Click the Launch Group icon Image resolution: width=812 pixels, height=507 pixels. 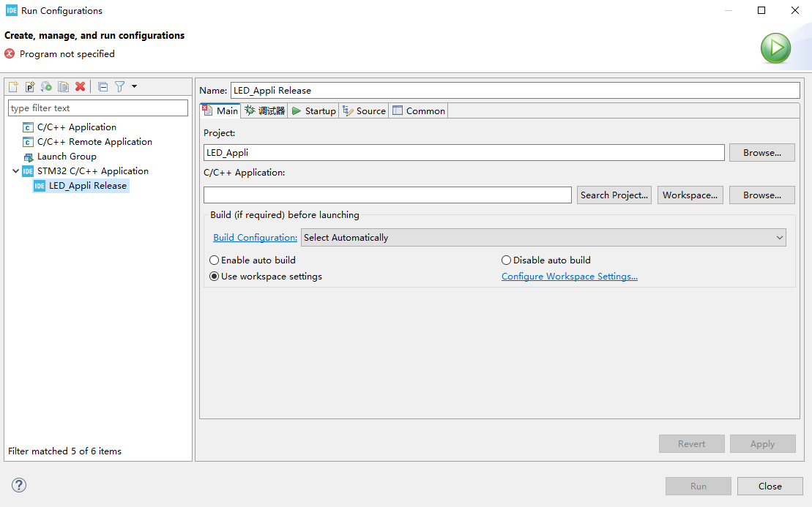28,157
